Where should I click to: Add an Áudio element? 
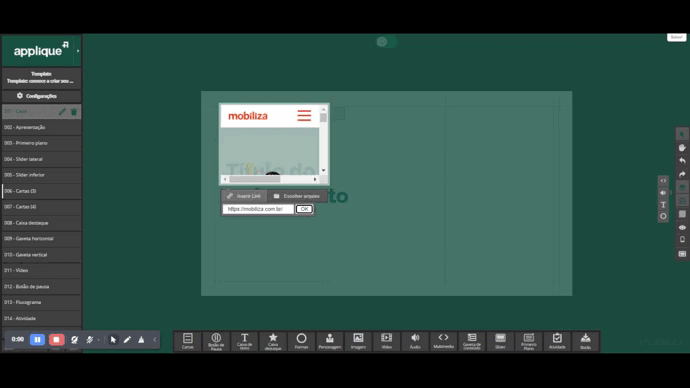415,341
